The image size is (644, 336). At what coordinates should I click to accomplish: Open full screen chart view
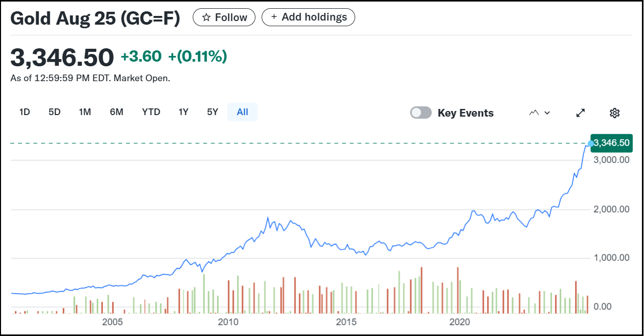pos(581,113)
